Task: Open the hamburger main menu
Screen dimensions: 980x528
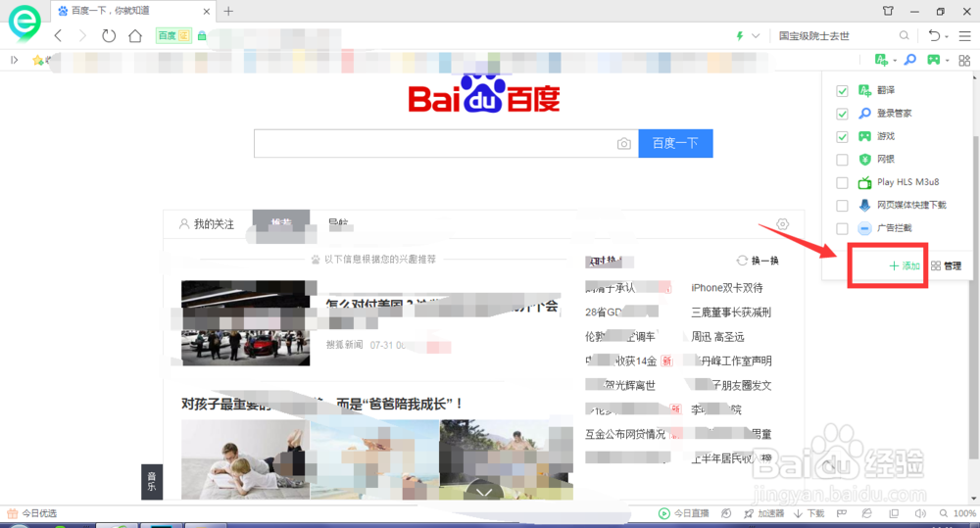Action: (x=965, y=36)
